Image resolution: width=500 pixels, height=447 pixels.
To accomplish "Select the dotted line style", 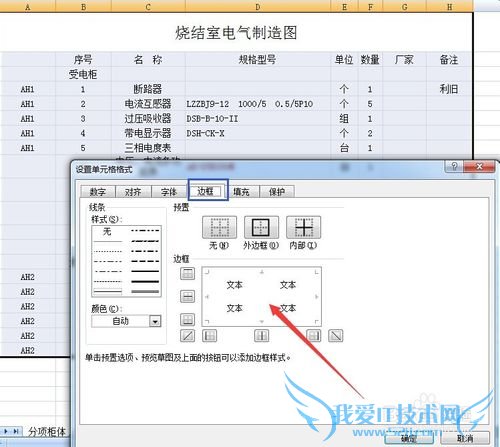I will (x=108, y=251).
